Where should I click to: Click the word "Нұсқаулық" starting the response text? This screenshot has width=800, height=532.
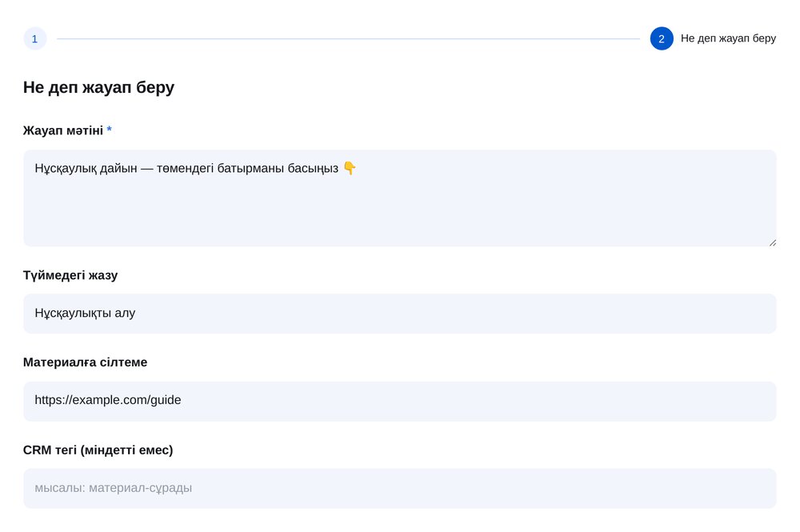pos(66,168)
